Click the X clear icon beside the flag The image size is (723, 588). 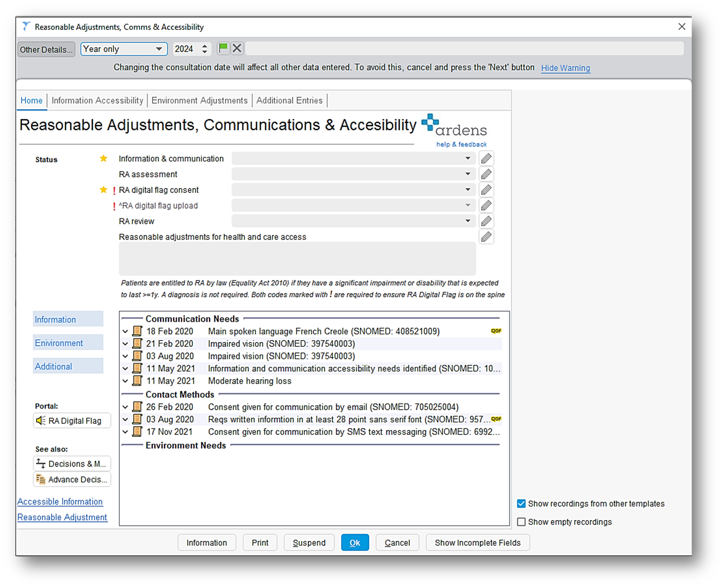pyautogui.click(x=237, y=48)
